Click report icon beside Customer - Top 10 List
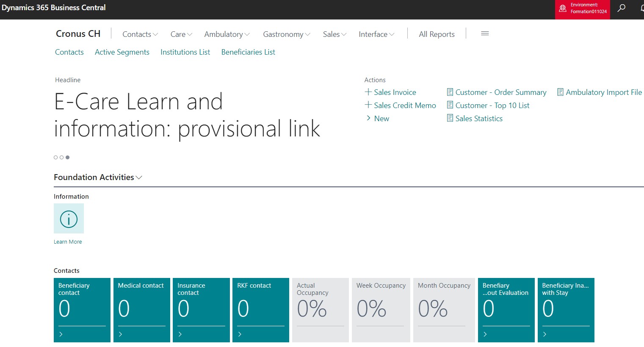 click(450, 105)
